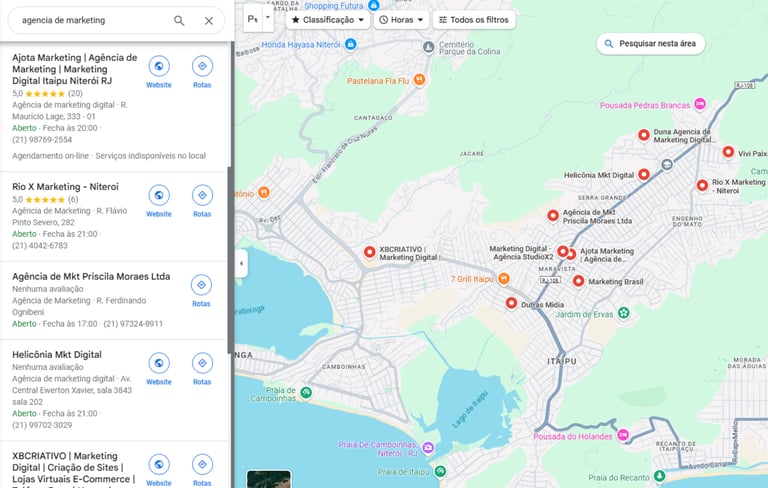Click Praia de Camboinhas beach pin
The image size is (768, 488).
(x=306, y=392)
